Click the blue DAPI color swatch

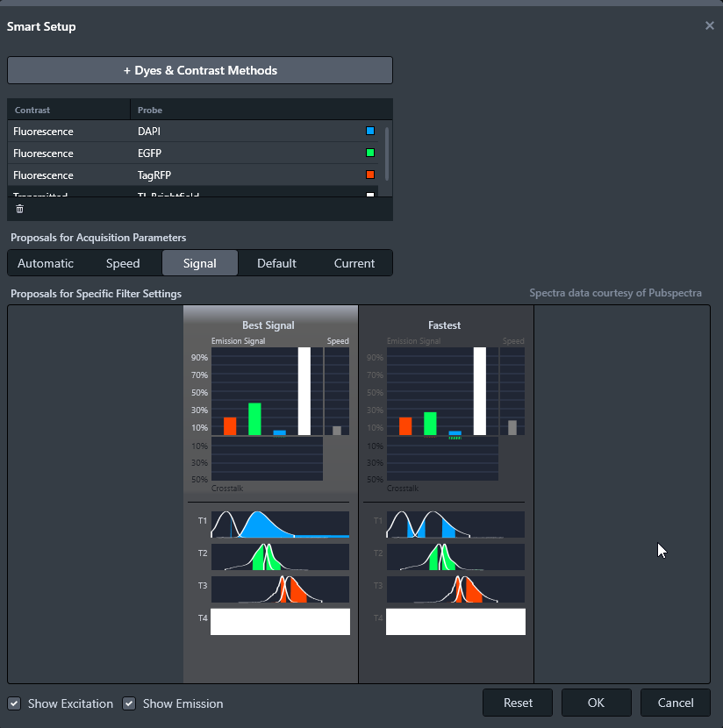(x=370, y=132)
